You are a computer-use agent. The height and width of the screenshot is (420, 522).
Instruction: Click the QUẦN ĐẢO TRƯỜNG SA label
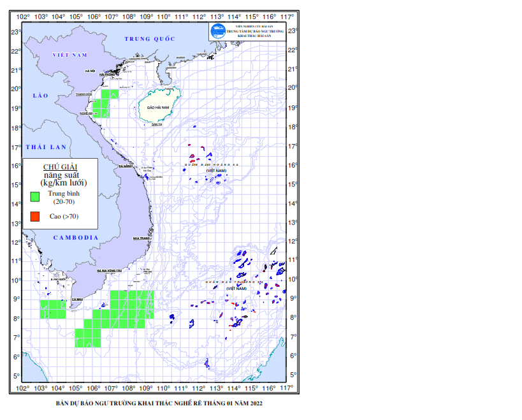[x=235, y=282]
